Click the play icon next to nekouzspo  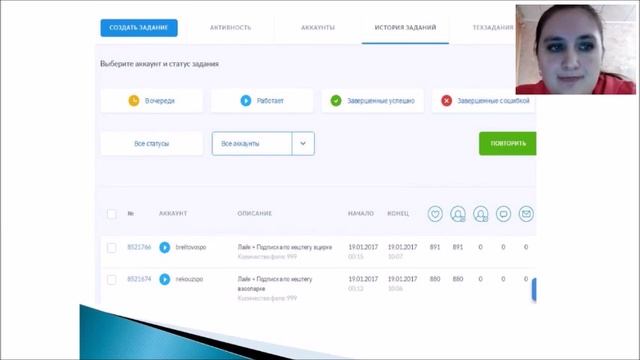pos(164,279)
